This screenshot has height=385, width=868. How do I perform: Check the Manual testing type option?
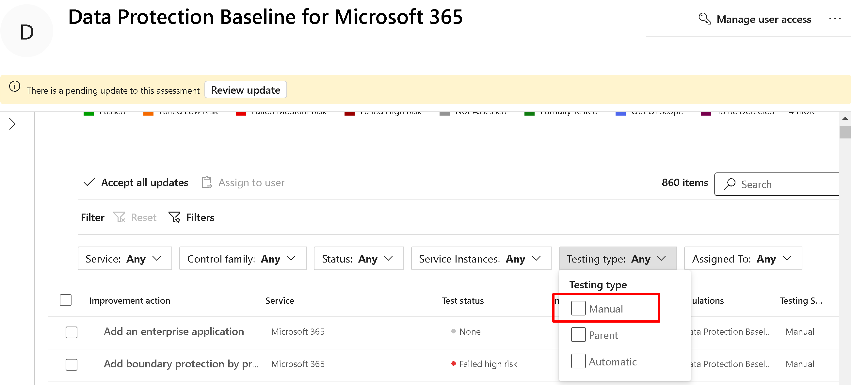click(x=578, y=308)
